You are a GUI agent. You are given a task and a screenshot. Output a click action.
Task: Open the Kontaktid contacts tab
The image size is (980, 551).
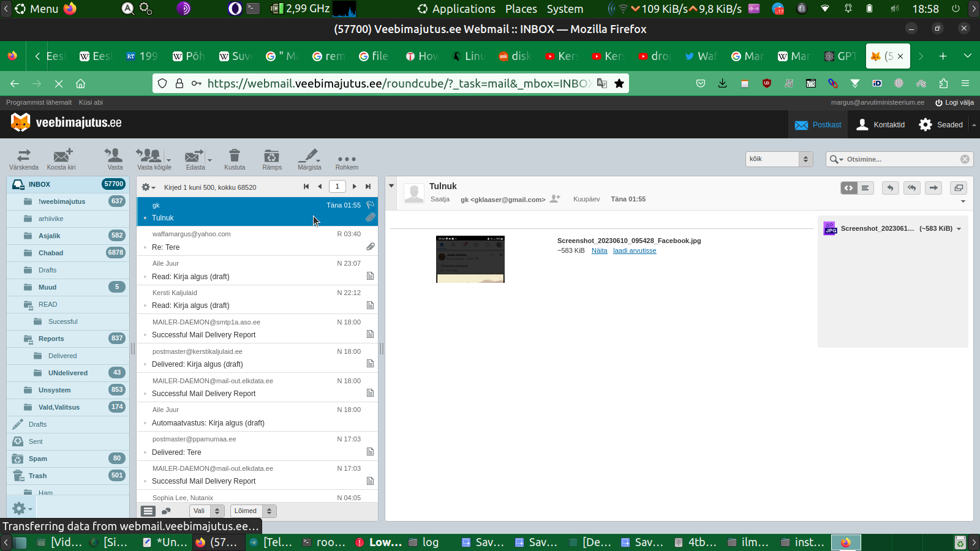click(881, 125)
